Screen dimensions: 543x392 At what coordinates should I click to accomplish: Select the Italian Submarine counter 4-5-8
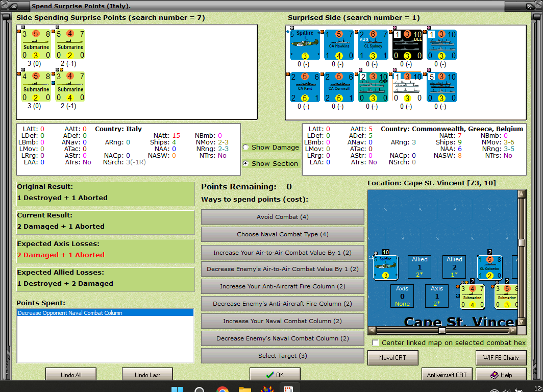click(x=36, y=87)
